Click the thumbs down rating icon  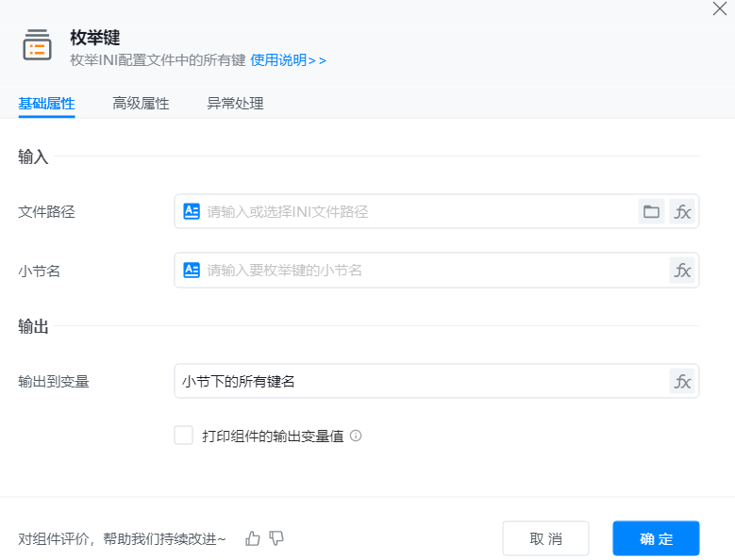coord(276,538)
